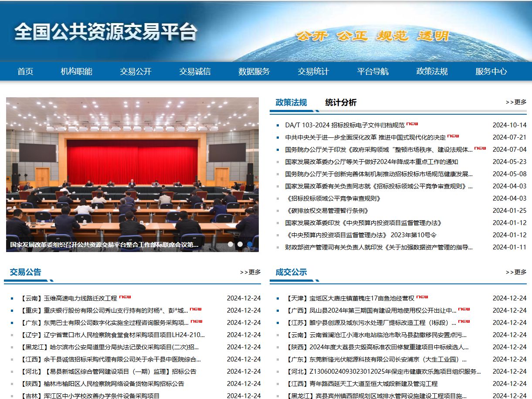Click the 全国公共资源交易平台 site title
The image size is (532, 399).
click(x=106, y=31)
